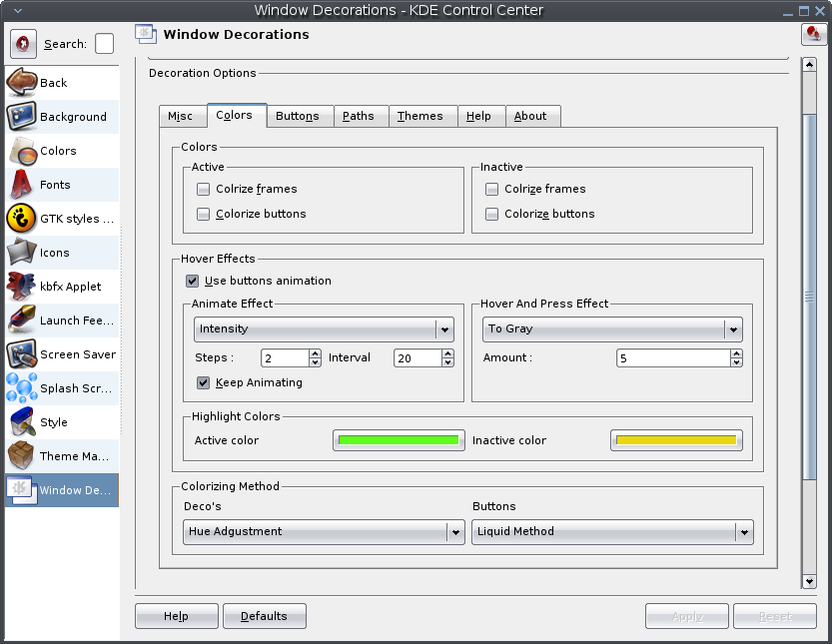Click the Window Decorations header icon
832x644 pixels.
coord(146,35)
